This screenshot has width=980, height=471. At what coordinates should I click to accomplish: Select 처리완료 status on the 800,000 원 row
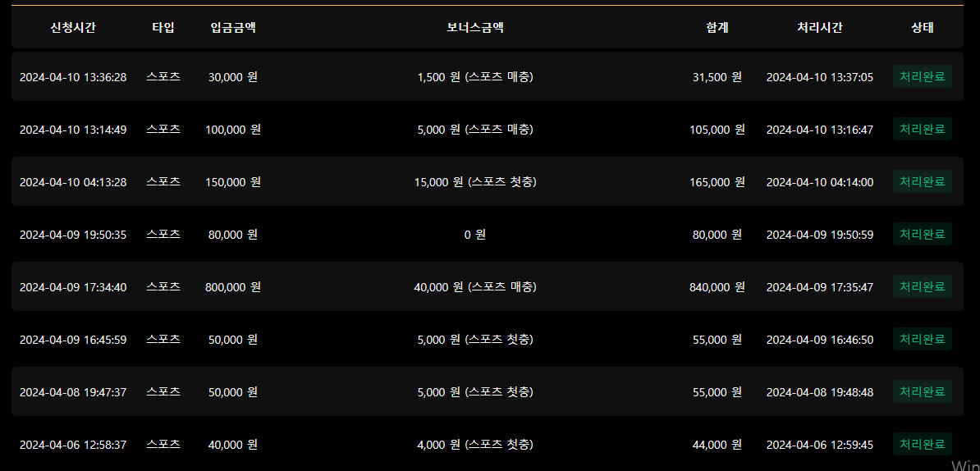point(923,286)
